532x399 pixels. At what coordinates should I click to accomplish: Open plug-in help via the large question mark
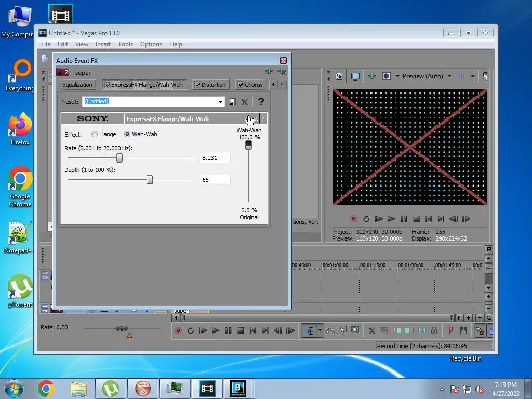click(x=261, y=102)
